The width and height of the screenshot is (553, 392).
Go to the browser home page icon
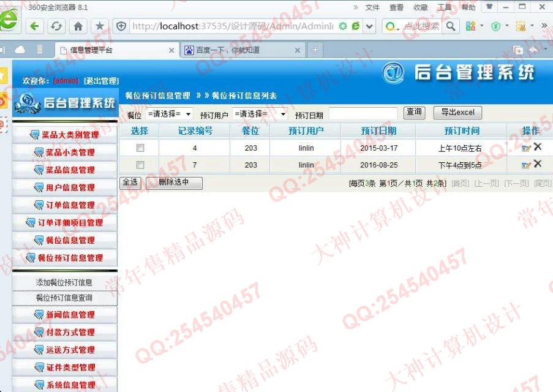point(78,26)
